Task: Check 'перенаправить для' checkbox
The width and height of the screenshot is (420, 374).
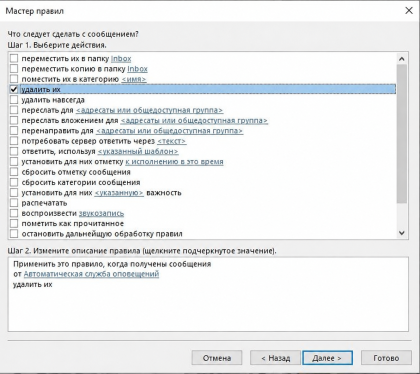Action: (14, 131)
